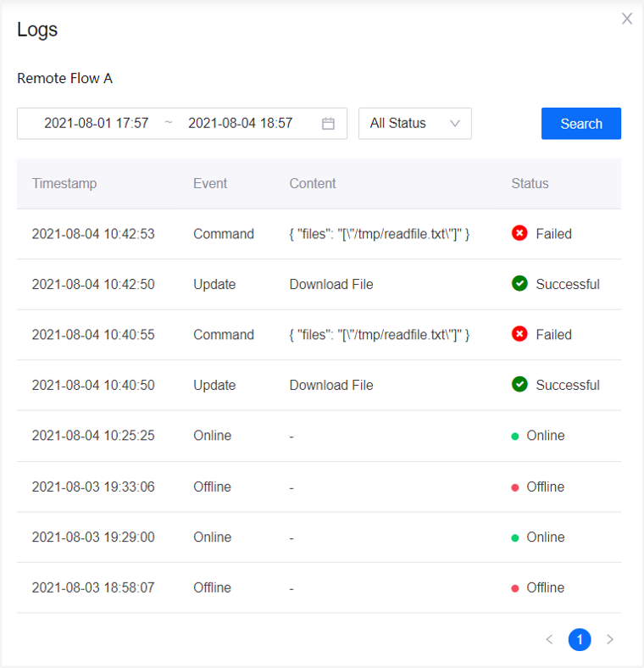This screenshot has height=668, width=644.
Task: Click green success icon for 10:40:50 log
Action: point(519,385)
